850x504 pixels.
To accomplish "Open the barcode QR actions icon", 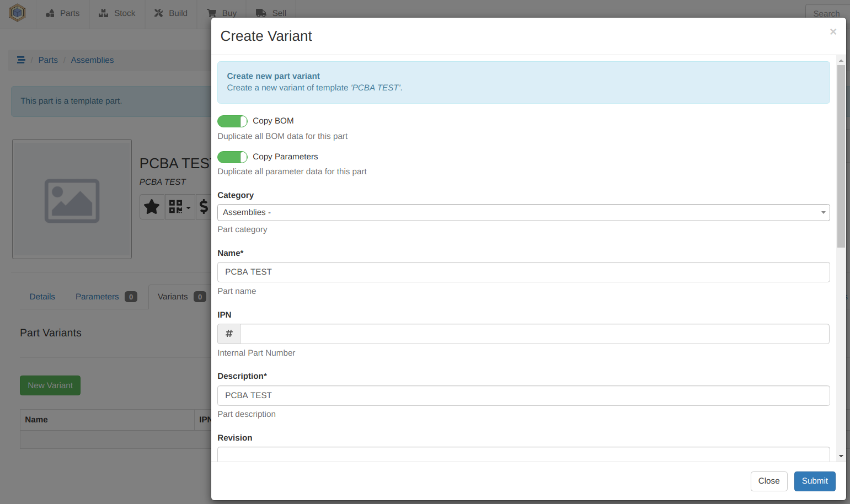I will point(179,207).
